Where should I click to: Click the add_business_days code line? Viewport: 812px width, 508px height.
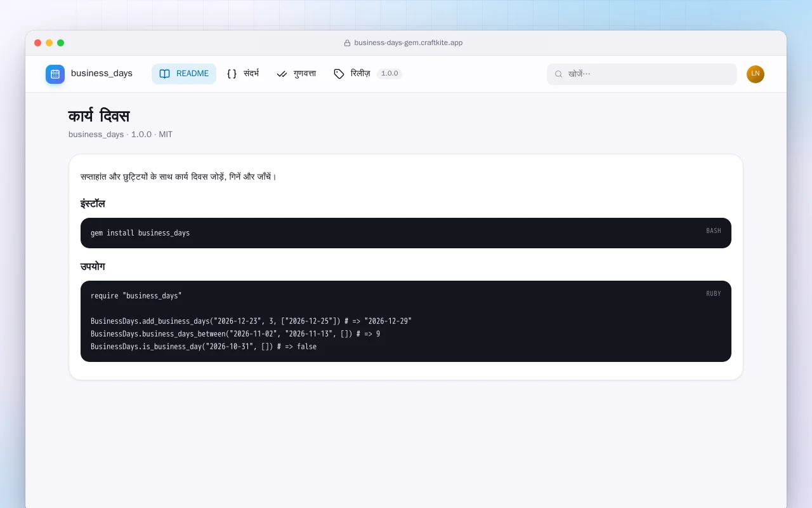251,321
